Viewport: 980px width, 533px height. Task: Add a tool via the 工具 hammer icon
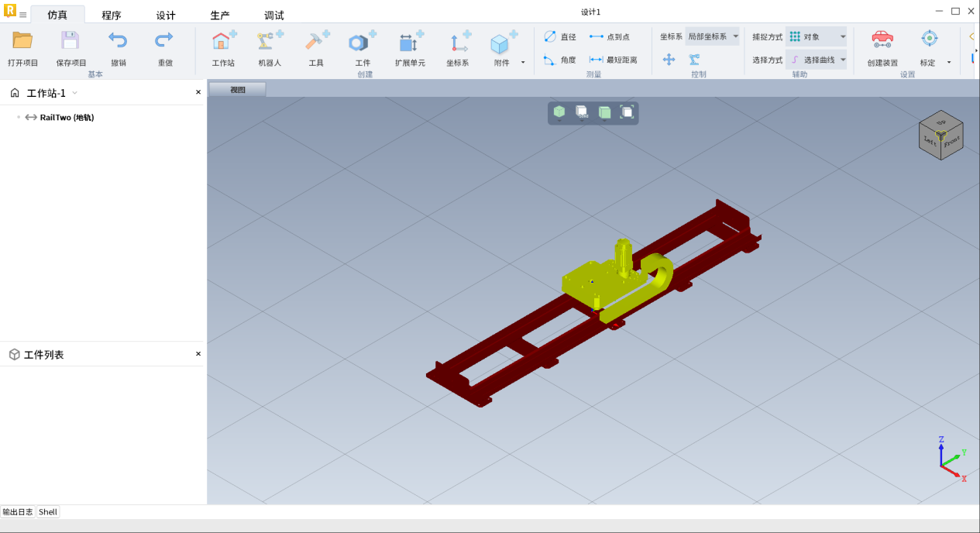coord(316,42)
